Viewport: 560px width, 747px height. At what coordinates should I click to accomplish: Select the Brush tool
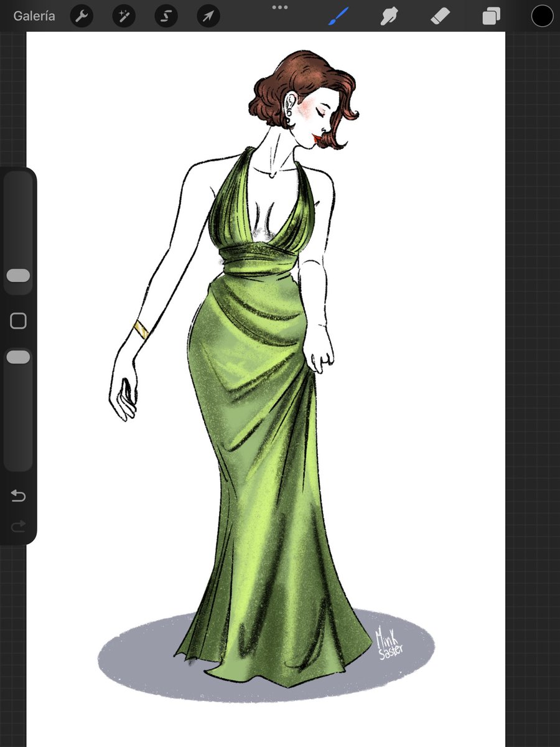[337, 16]
